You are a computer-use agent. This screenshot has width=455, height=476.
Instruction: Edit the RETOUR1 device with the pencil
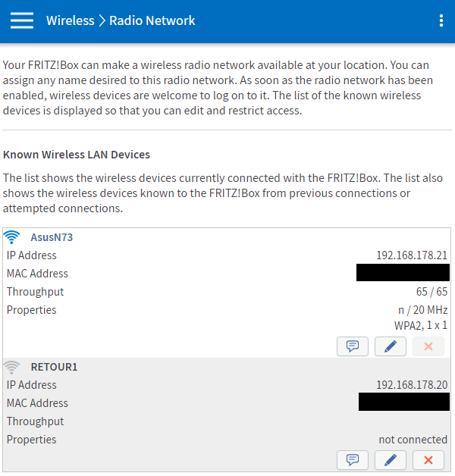[391, 460]
